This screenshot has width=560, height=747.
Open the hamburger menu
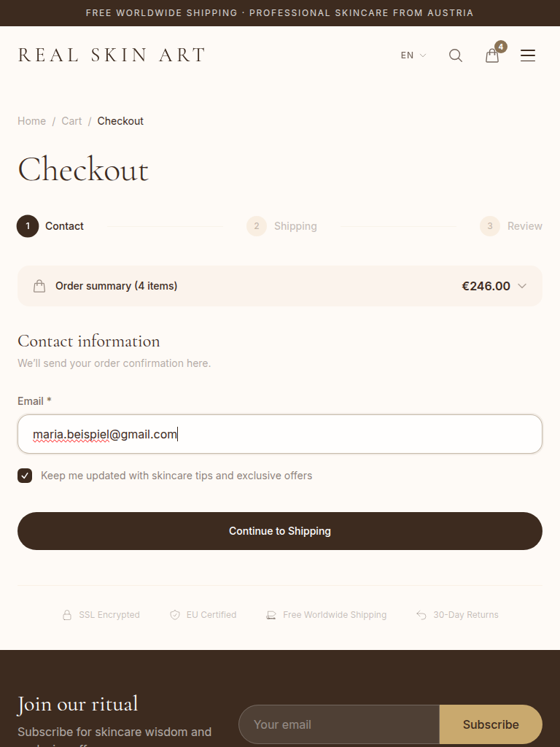528,55
